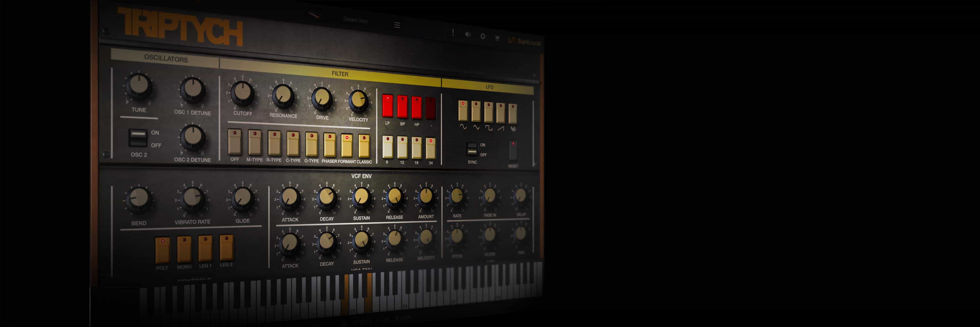Select the sawtooth wave LFO button
The height and width of the screenshot is (327, 980).
click(501, 113)
